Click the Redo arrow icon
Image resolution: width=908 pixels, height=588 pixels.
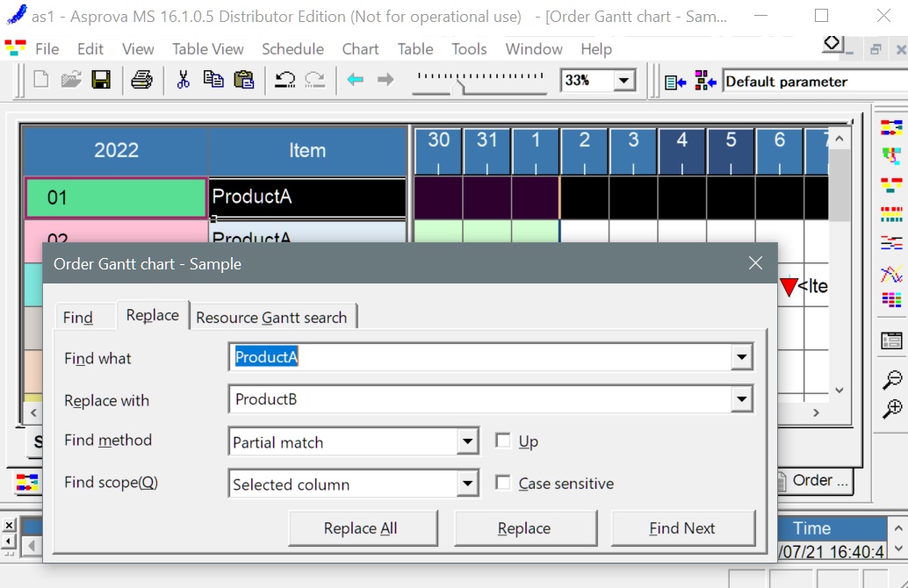(315, 79)
